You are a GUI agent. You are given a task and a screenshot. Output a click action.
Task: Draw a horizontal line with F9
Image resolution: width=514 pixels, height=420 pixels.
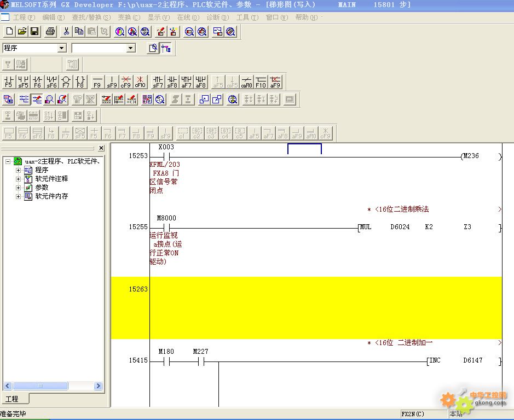click(x=97, y=82)
